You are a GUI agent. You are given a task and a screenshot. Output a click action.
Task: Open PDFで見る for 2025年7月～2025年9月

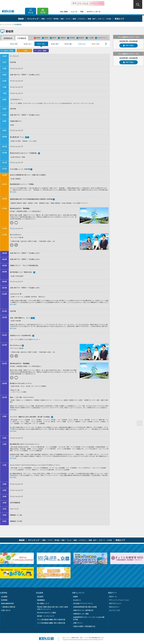[x=128, y=45]
